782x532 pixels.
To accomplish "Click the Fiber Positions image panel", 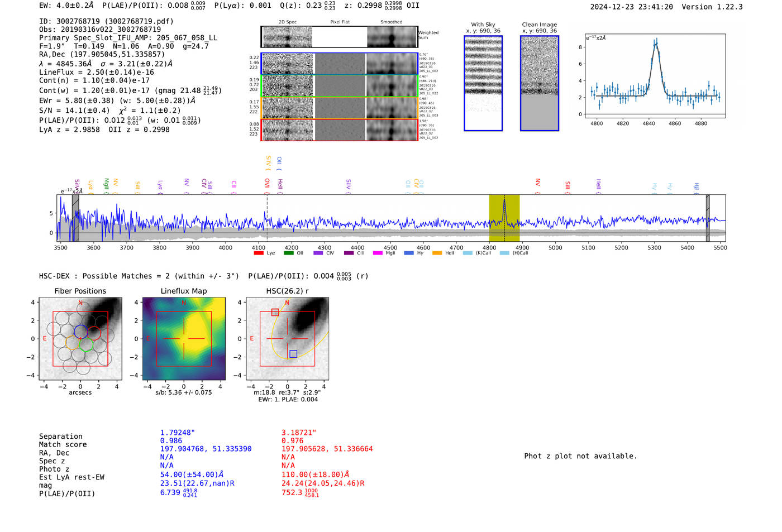I will [80, 339].
